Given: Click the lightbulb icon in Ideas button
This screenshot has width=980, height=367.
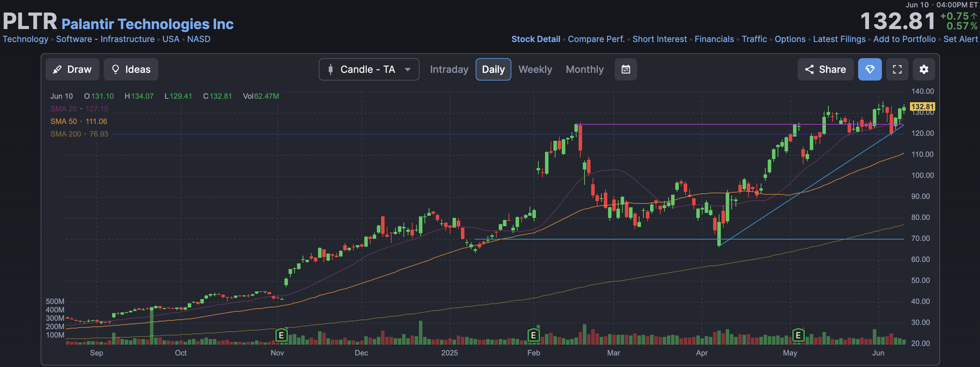Looking at the screenshot, I should (116, 69).
